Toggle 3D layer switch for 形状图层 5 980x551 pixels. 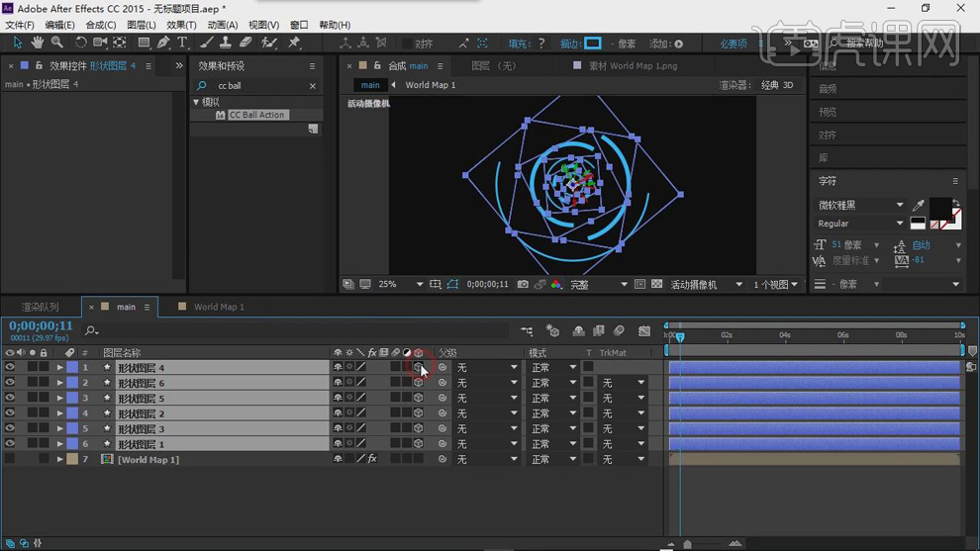click(418, 398)
